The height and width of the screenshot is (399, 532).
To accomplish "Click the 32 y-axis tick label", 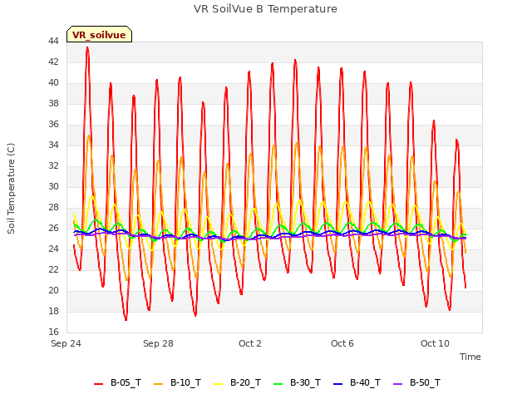I will [x=53, y=165].
